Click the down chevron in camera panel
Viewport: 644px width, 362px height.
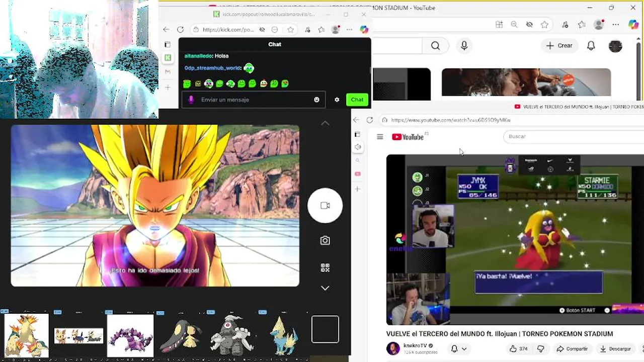pyautogui.click(x=325, y=288)
